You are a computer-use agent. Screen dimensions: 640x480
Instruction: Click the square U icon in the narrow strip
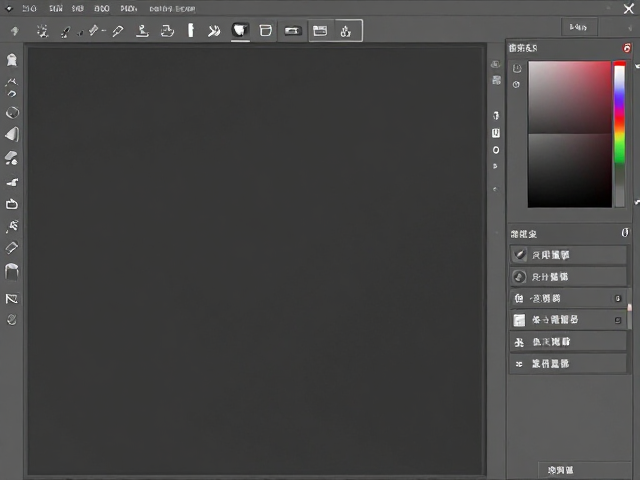[496, 133]
